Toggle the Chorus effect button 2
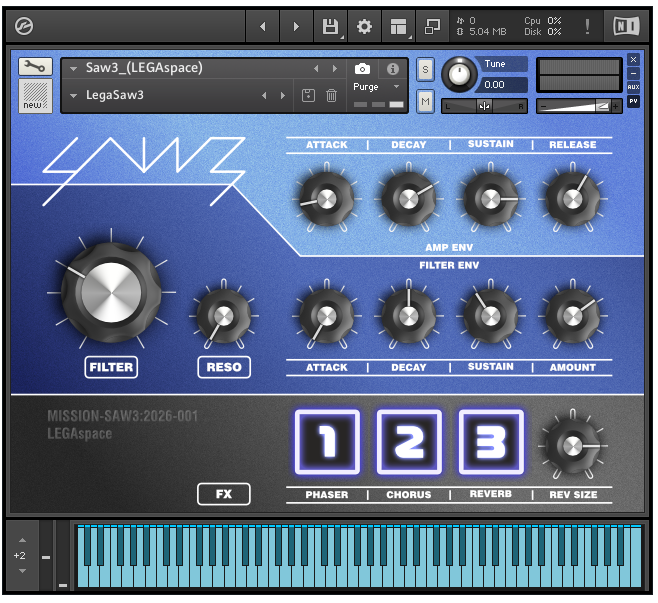 tap(409, 442)
